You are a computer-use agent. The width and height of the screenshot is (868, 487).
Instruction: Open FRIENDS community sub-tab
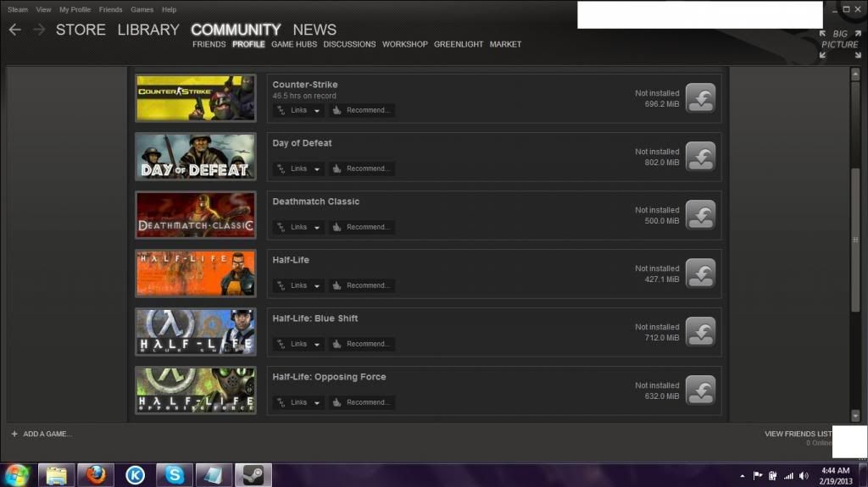click(x=209, y=44)
